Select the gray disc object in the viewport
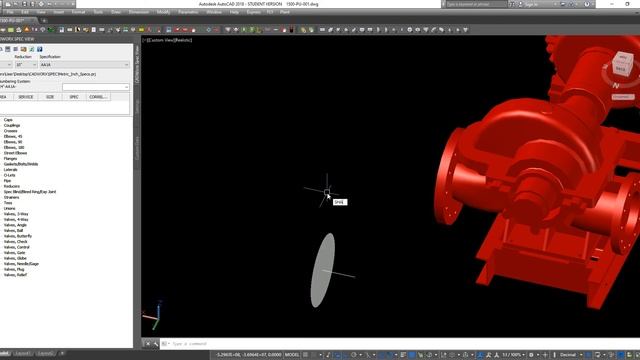Image resolution: width=640 pixels, height=360 pixels. point(322,270)
